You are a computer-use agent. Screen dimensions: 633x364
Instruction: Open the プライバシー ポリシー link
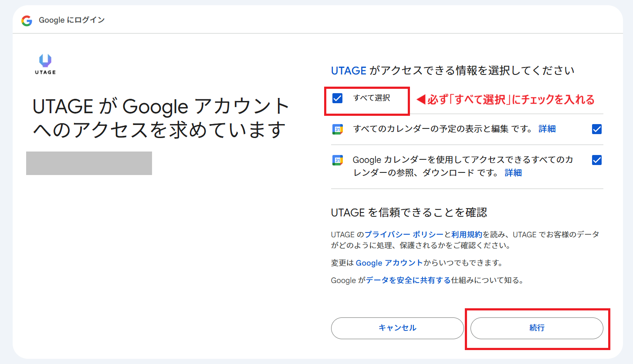click(x=404, y=235)
